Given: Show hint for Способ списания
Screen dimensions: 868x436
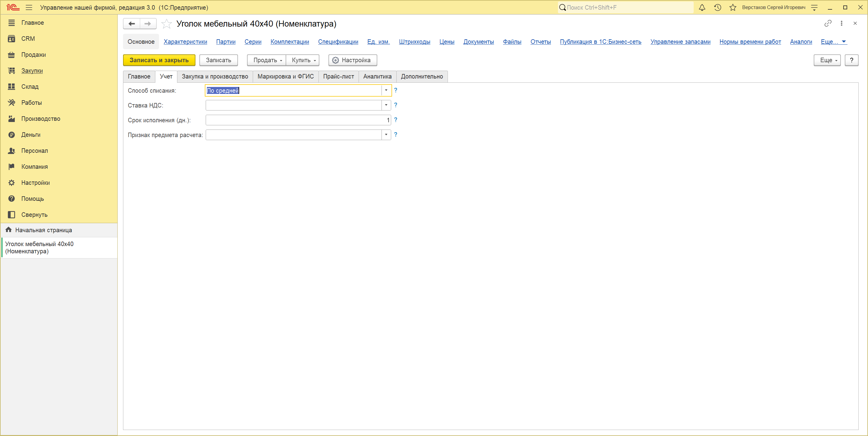Looking at the screenshot, I should pyautogui.click(x=396, y=90).
